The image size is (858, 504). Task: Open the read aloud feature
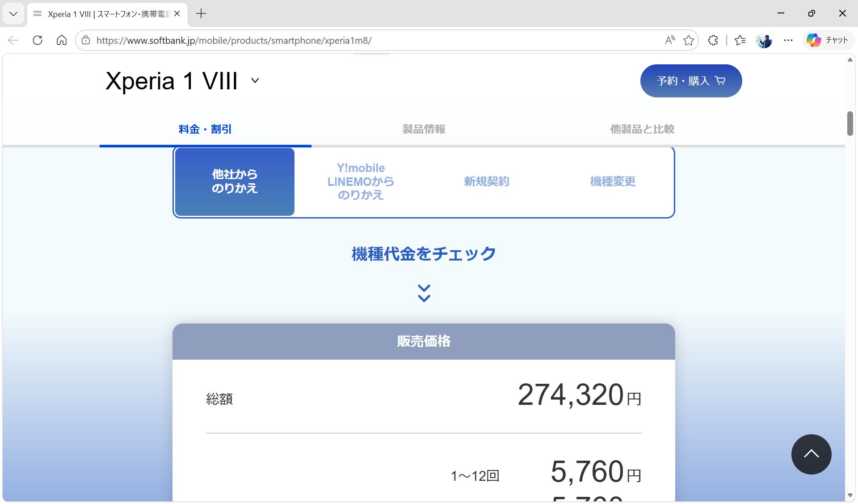[669, 40]
